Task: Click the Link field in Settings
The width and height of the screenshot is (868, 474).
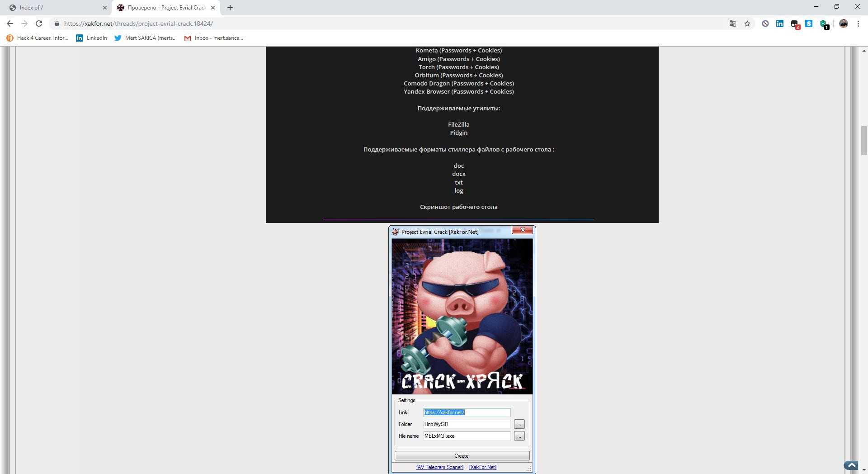Action: (x=467, y=412)
